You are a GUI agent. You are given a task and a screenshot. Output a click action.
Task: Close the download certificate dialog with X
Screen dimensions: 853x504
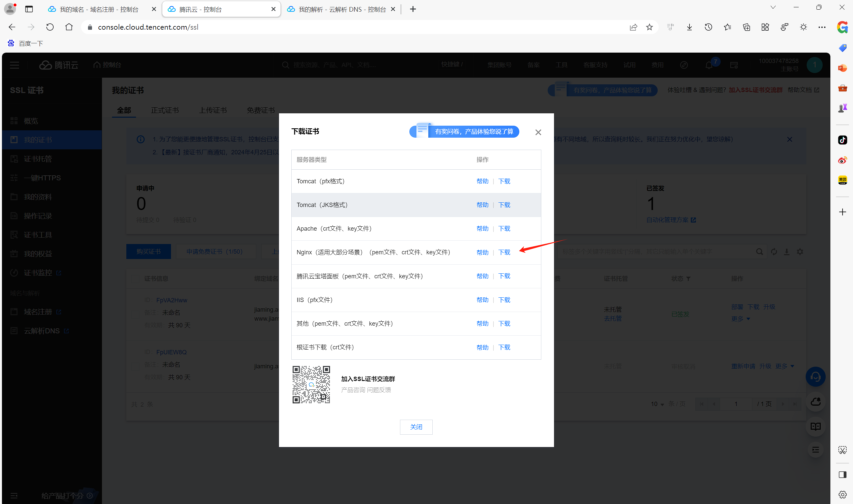click(538, 132)
